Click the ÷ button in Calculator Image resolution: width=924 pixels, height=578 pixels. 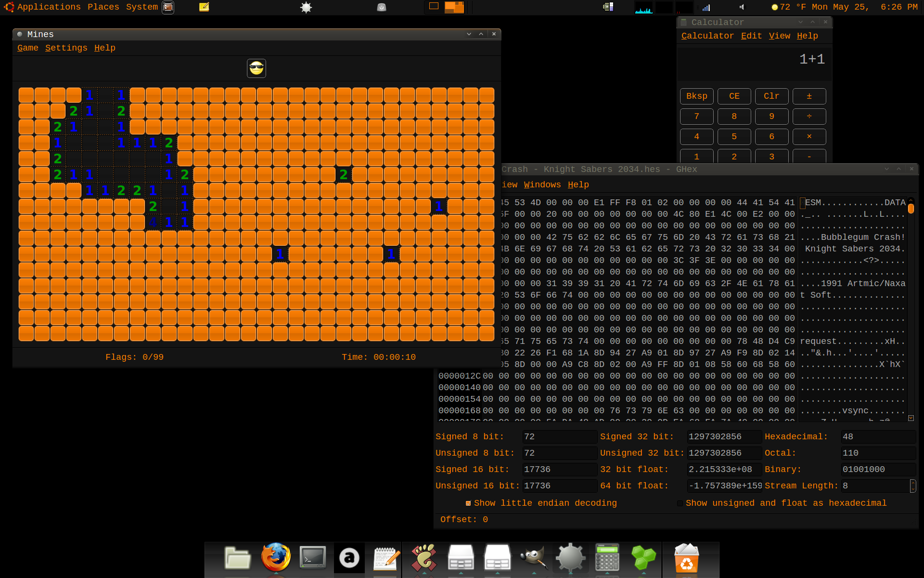809,117
